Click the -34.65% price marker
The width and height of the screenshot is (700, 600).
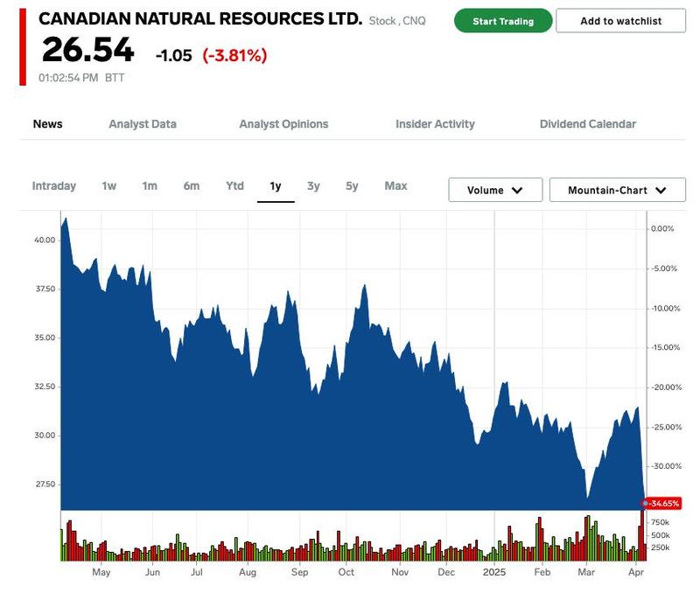pos(664,503)
